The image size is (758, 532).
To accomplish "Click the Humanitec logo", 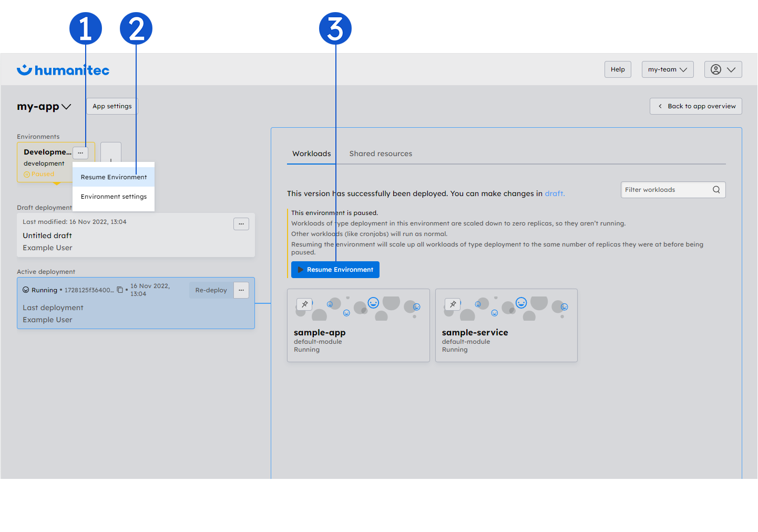I will (63, 70).
